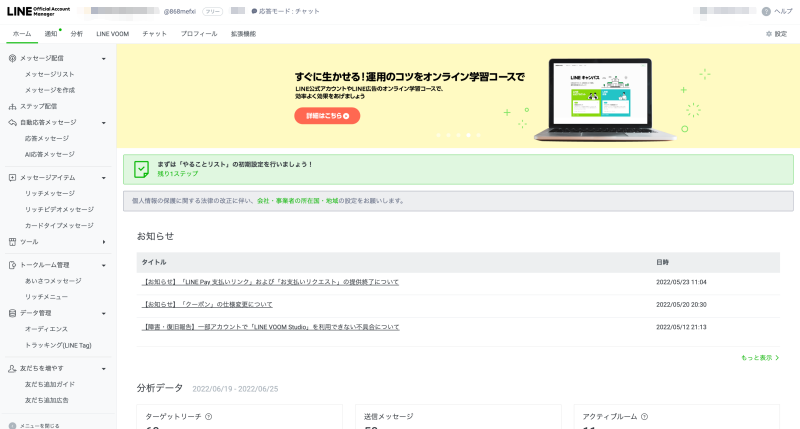Click the LINE Official Account Manager logo
Screen dimensions: 800x429
coord(39,10)
